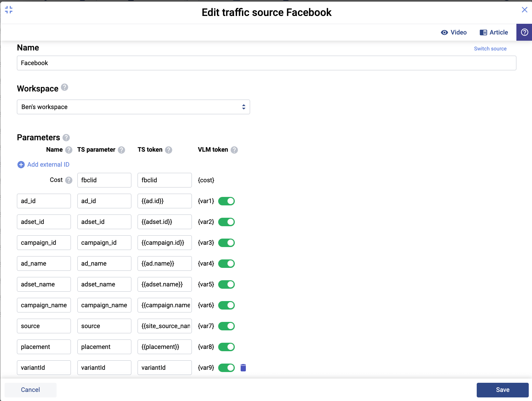Screen dimensions: 532x401
Task: Click the Workspace help tooltip icon
Action: point(65,87)
